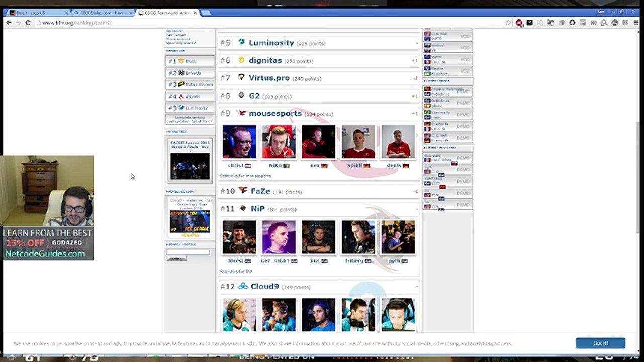
Task: Open chrisJ's player photo
Action: 239,142
